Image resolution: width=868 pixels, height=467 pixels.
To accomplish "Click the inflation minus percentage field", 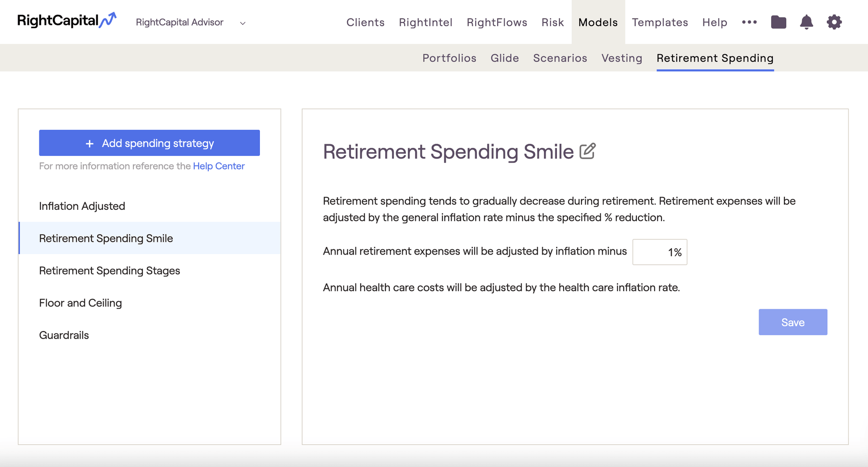I will coord(660,252).
